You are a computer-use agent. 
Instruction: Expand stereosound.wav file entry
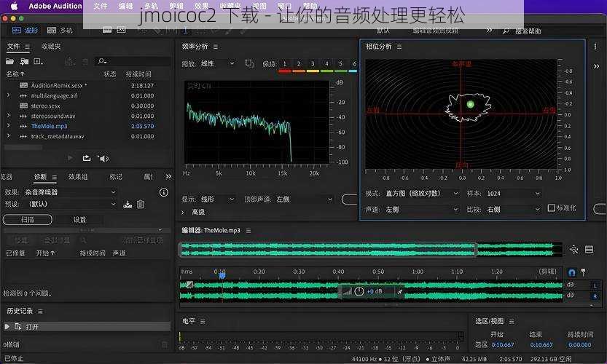tap(9, 115)
